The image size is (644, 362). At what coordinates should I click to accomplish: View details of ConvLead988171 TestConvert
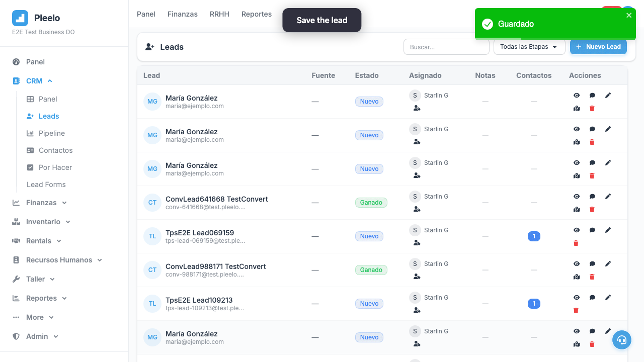coord(577,264)
